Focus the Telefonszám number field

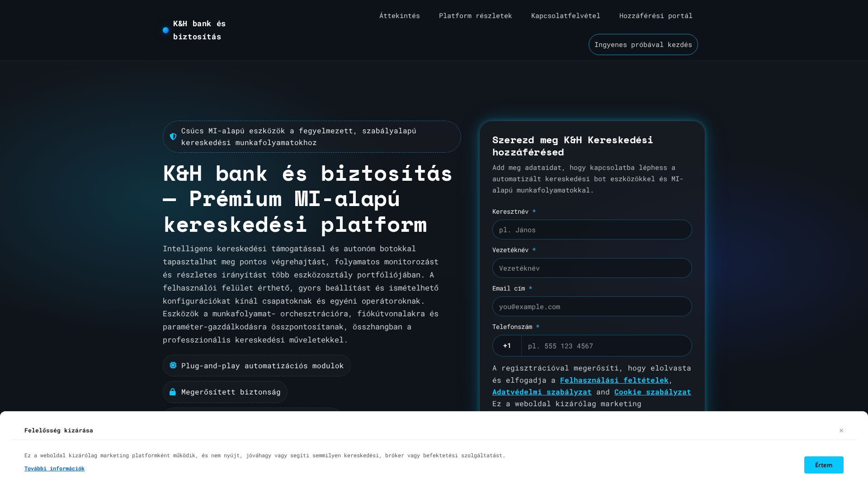[x=607, y=346]
